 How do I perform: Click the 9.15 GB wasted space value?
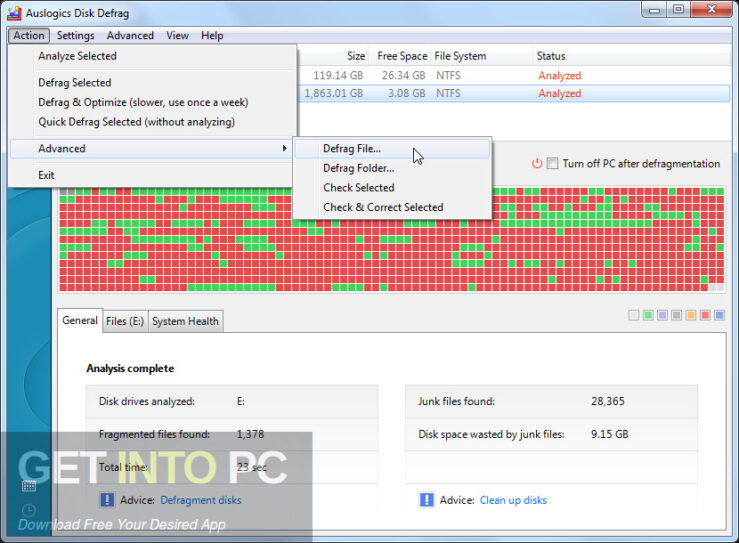click(609, 434)
